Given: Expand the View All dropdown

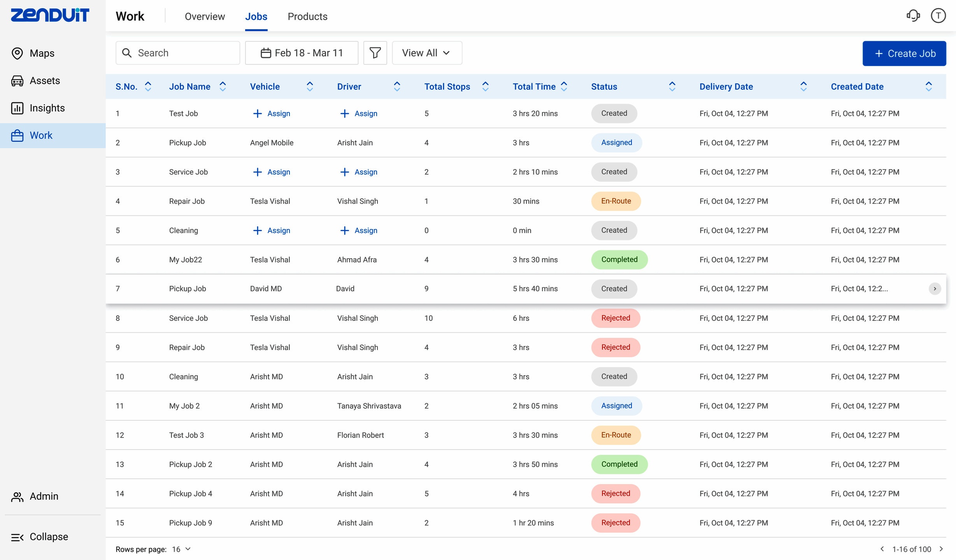Looking at the screenshot, I should coord(426,53).
